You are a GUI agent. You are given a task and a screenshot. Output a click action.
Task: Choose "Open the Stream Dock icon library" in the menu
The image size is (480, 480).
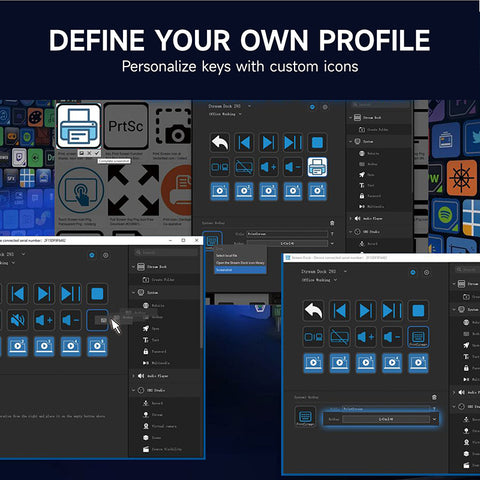click(240, 263)
